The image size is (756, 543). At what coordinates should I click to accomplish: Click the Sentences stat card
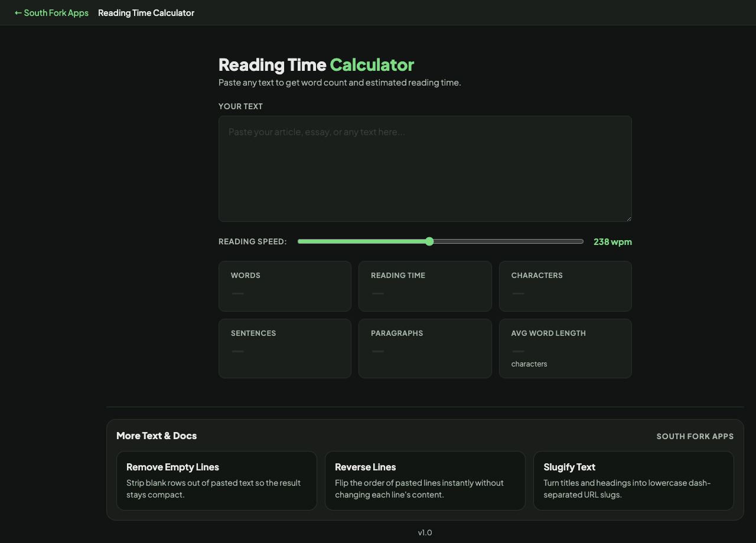tap(285, 348)
